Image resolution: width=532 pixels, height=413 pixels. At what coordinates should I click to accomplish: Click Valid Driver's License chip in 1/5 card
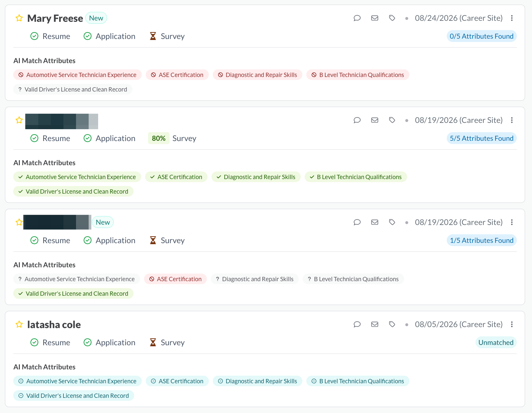pos(73,294)
